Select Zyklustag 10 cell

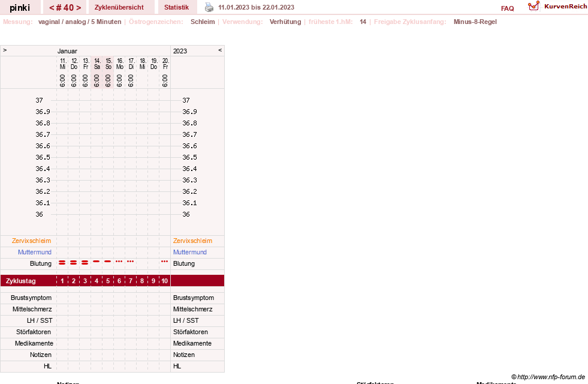pos(165,281)
